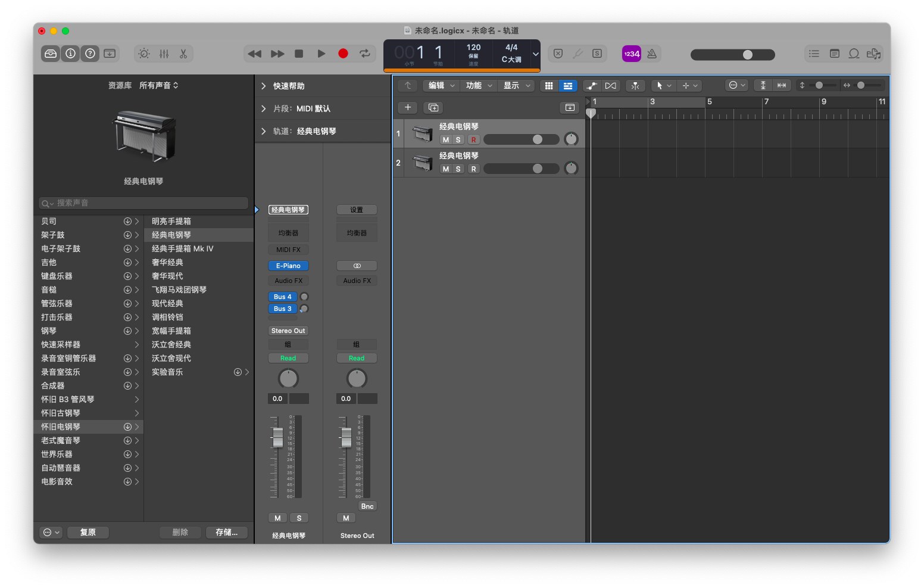The width and height of the screenshot is (924, 588).
Task: Click the Rewind transport button
Action: [x=255, y=54]
